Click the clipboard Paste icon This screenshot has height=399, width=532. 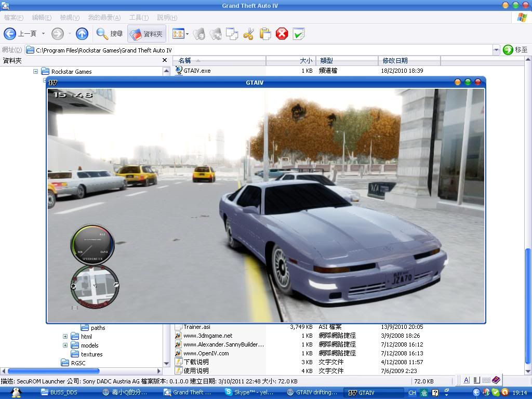tap(265, 34)
